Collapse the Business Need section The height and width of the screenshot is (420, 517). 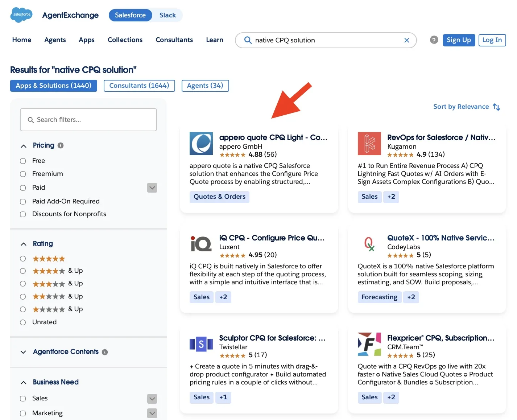click(24, 383)
